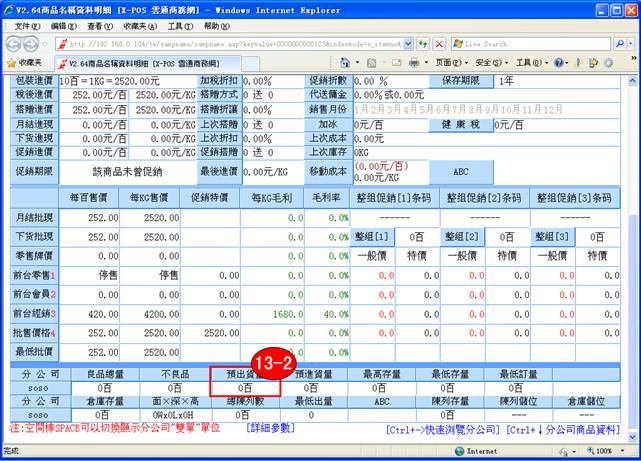The image size is (641, 461).
Task: Stop page loading with the red X icon
Action: pos(439,44)
